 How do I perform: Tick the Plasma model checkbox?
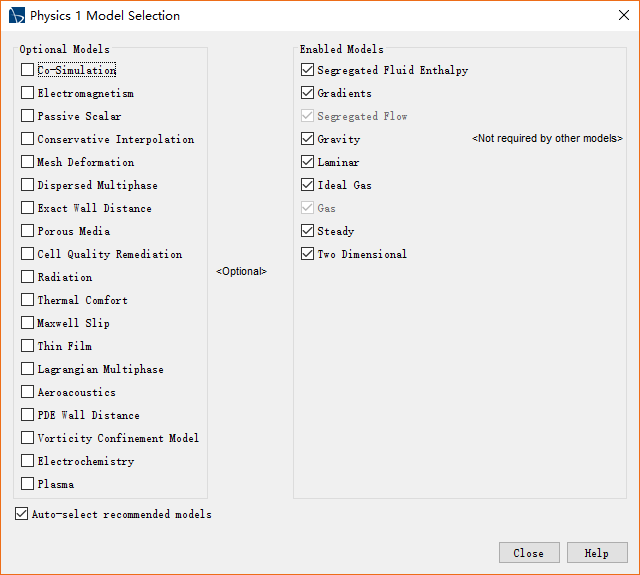[27, 484]
